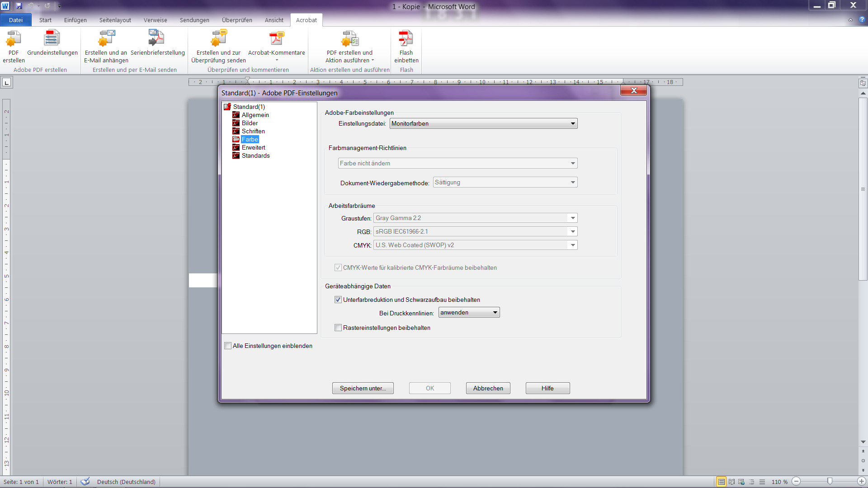This screenshot has width=868, height=488.
Task: Click the Speichern unter... button
Action: coord(363,389)
